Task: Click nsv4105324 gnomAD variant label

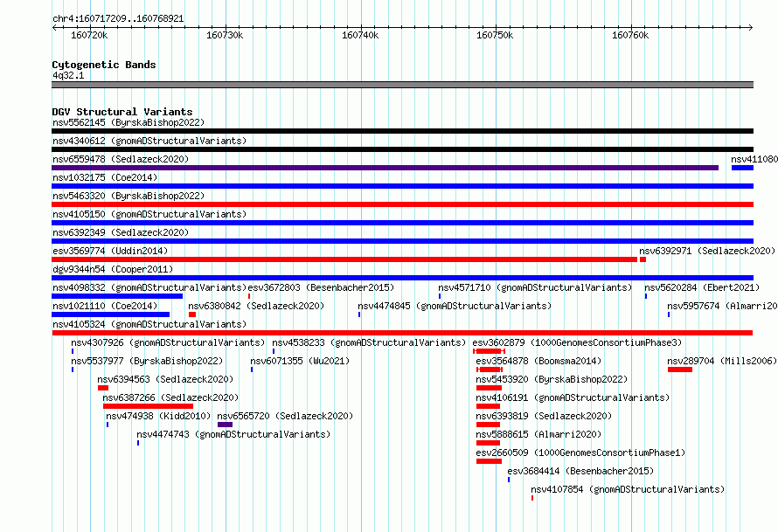Action: (x=149, y=324)
